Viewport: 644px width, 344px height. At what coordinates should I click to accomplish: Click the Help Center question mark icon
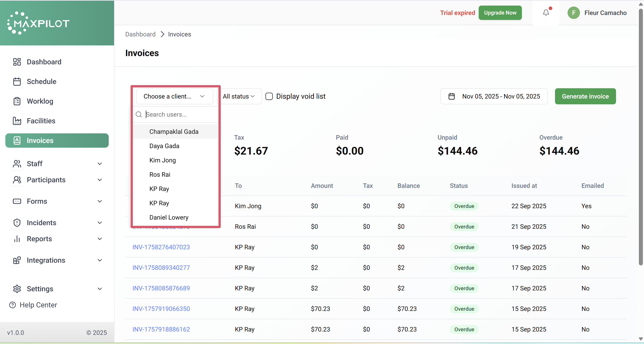(13, 305)
